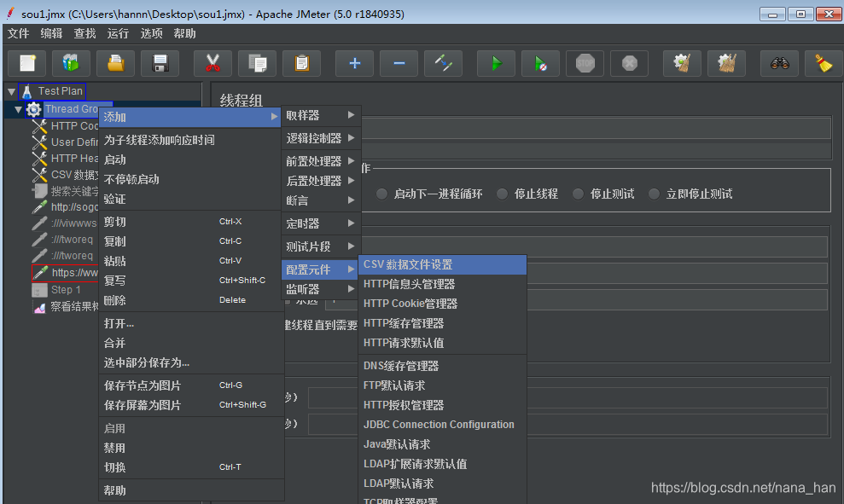The height and width of the screenshot is (504, 844).
Task: Click the Open file folder icon
Action: [x=115, y=63]
